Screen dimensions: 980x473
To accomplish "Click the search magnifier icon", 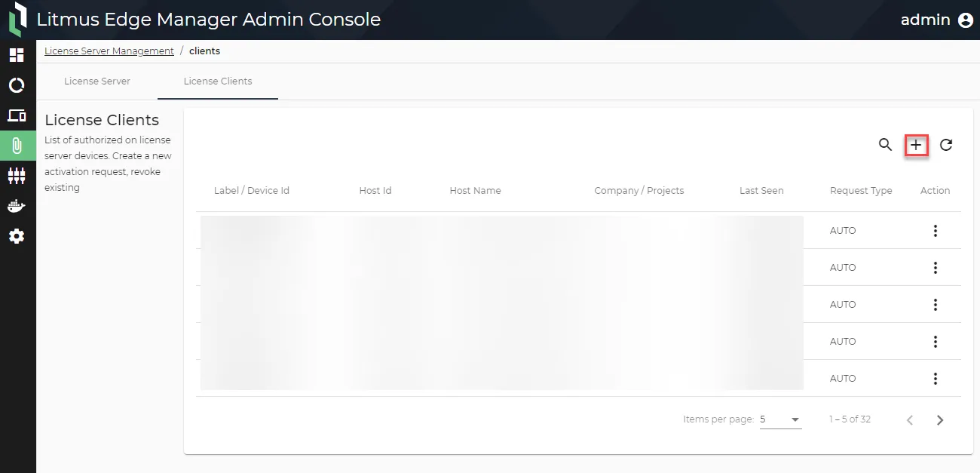I will pos(886,145).
